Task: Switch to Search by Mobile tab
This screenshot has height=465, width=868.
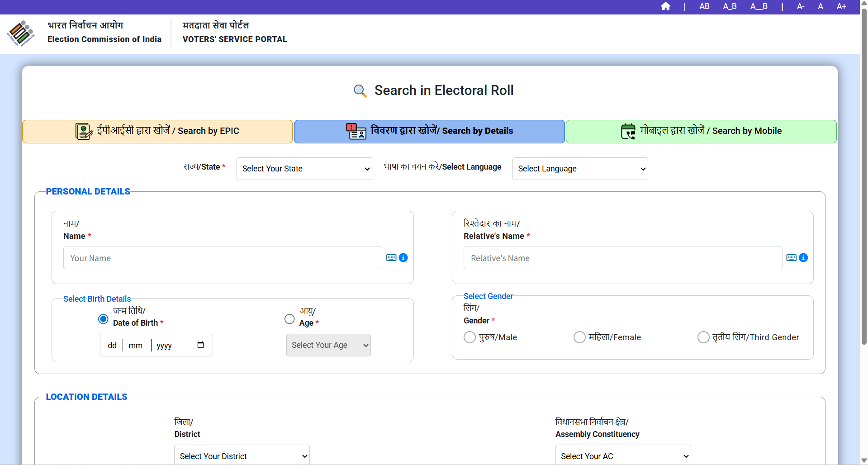Action: (701, 131)
